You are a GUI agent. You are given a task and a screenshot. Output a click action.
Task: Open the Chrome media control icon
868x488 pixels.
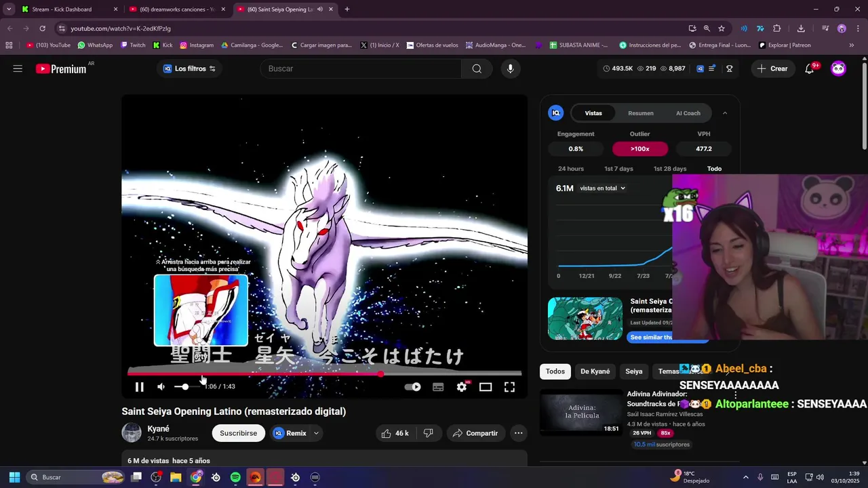tap(825, 28)
